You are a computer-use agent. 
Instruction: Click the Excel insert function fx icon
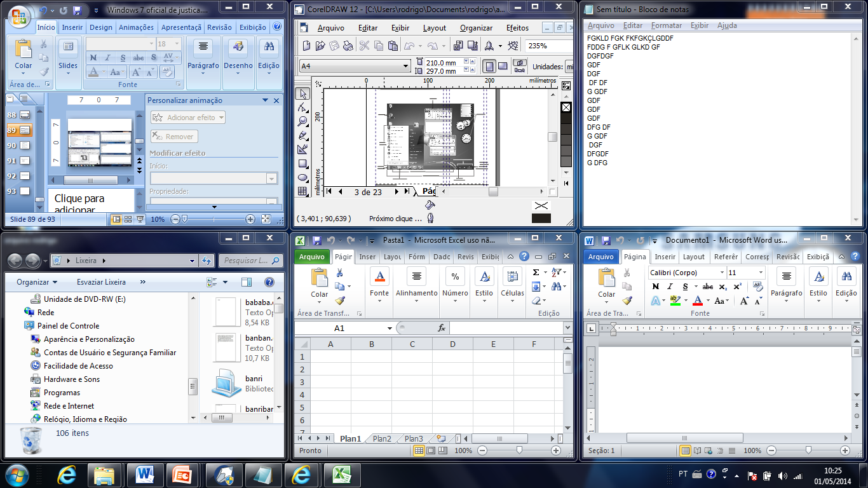coord(442,328)
